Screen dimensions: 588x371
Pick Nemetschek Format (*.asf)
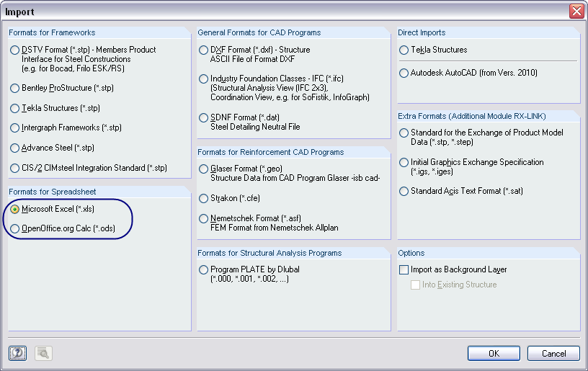tap(204, 218)
